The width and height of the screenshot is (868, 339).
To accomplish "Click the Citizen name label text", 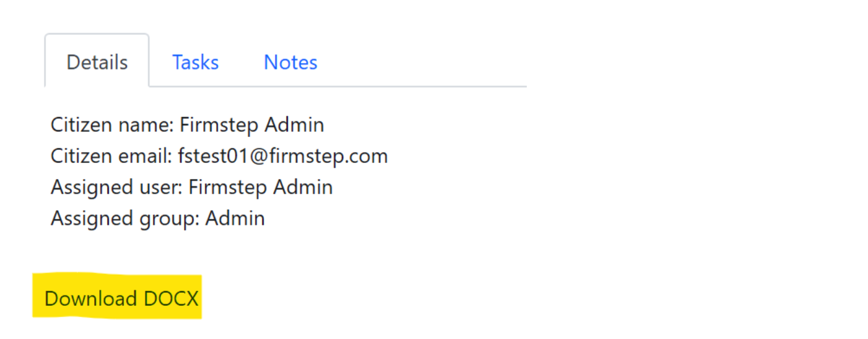I will pos(112,125).
